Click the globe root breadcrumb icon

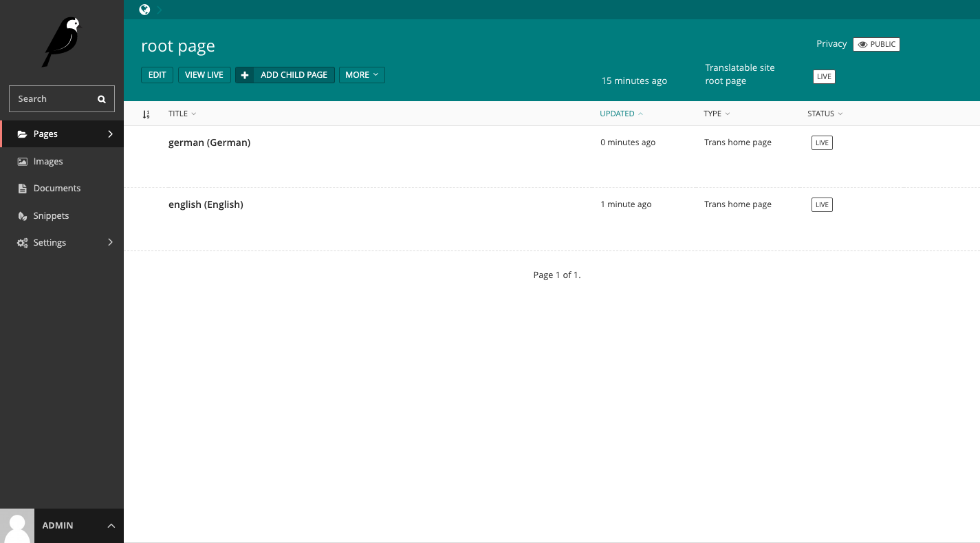tap(144, 10)
